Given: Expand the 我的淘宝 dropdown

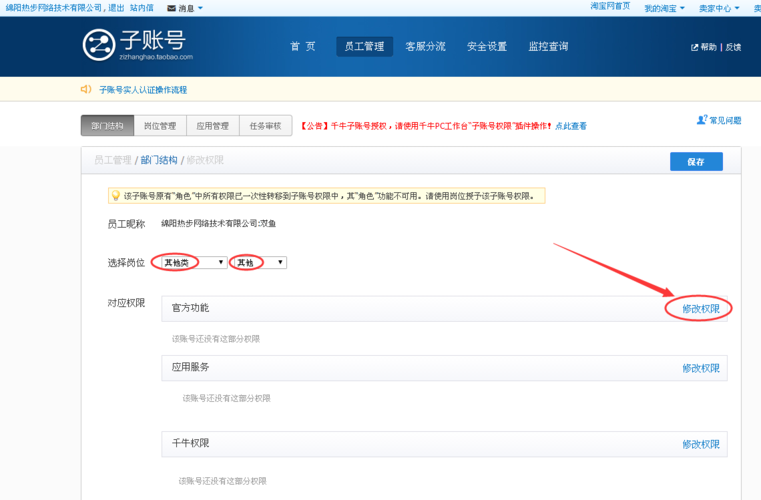Looking at the screenshot, I should (682, 8).
